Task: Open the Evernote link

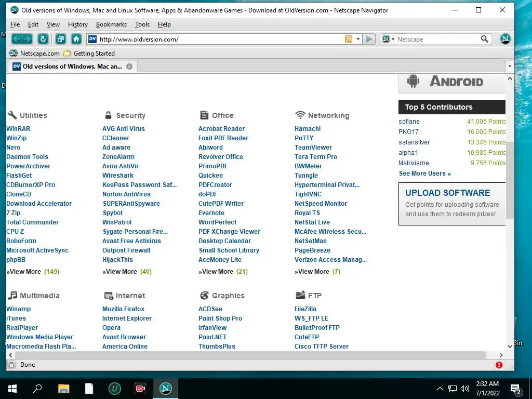Action: click(x=211, y=212)
